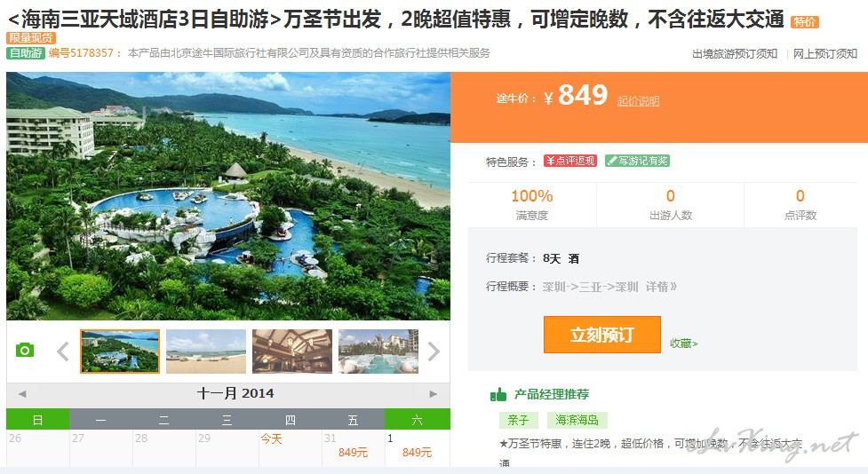Open 网上预订须知 notice link
The width and height of the screenshot is (868, 474).
click(x=824, y=53)
